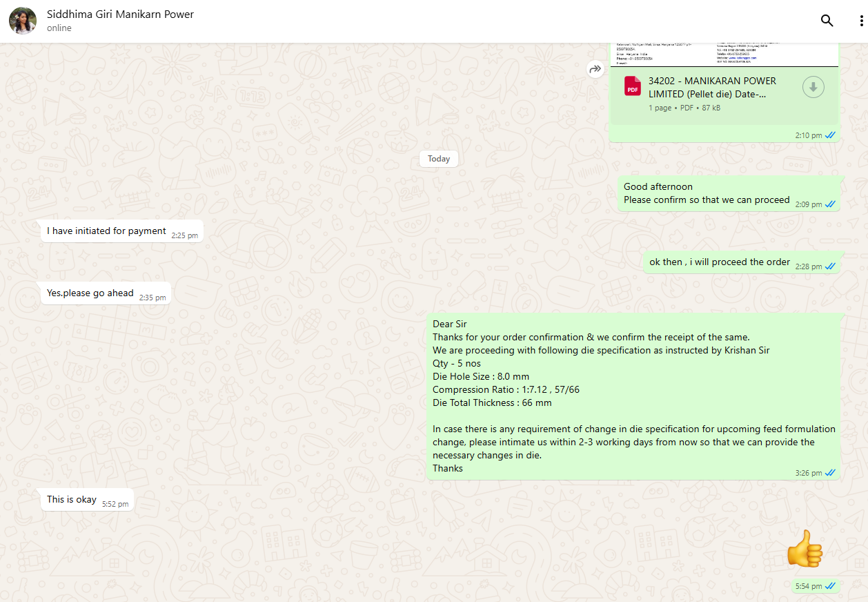Open the 34202 Manikaran Power PDF attachment
This screenshot has width=868, height=602.
(712, 87)
